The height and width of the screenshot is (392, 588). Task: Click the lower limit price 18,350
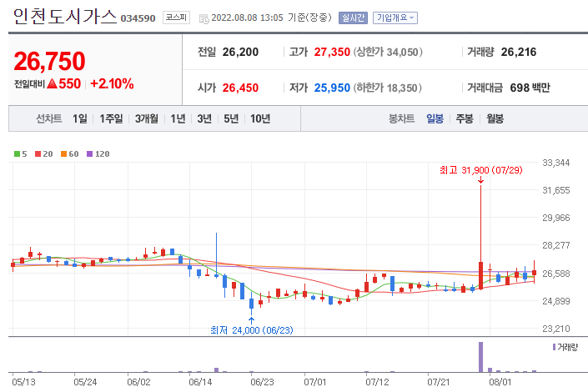coord(402,88)
